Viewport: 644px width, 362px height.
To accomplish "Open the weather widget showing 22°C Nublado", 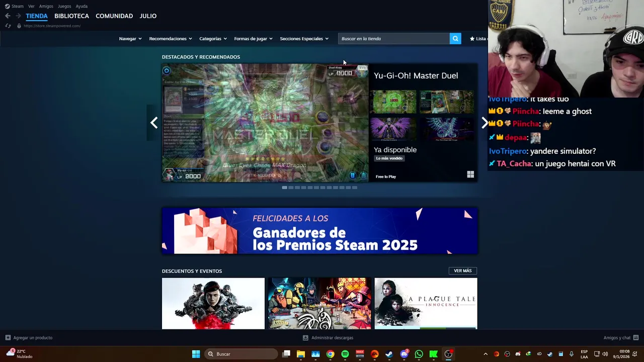I will point(19,354).
